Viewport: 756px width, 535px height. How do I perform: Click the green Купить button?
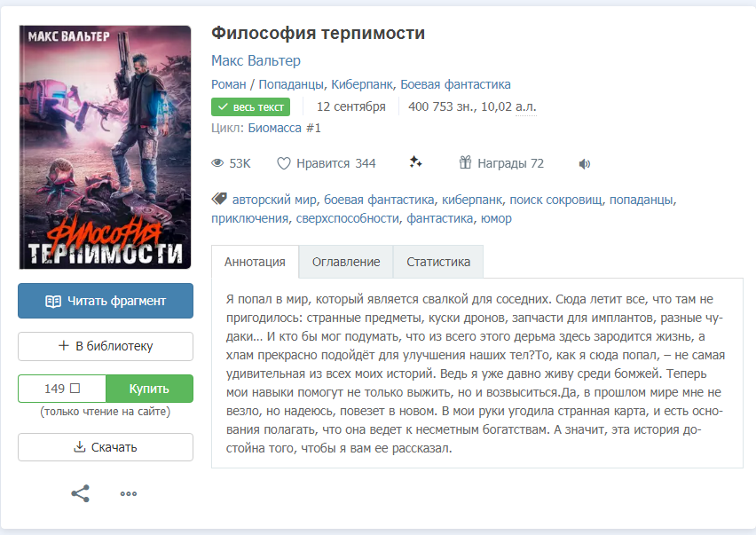tap(149, 389)
